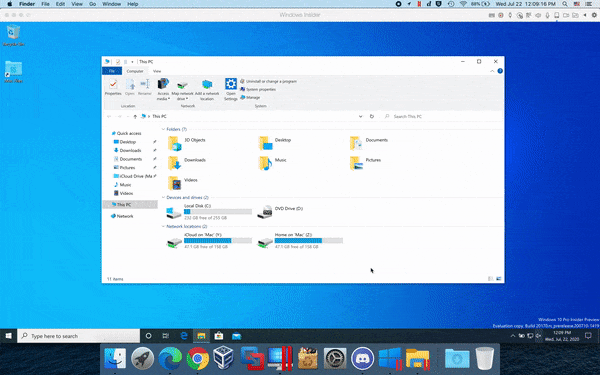The width and height of the screenshot is (600, 375).
Task: Open address bar history dropdown
Action: point(360,116)
